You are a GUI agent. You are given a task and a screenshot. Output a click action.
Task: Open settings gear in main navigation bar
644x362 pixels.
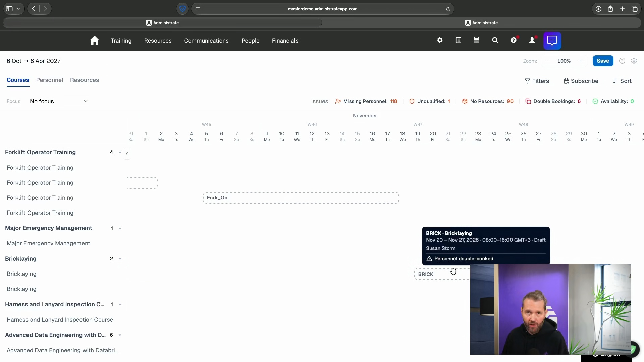tap(440, 40)
